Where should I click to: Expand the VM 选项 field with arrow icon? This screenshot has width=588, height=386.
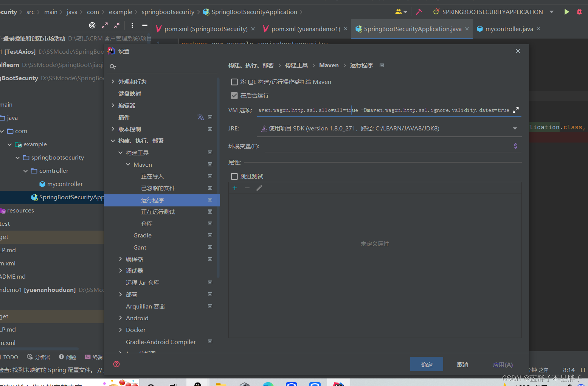516,110
